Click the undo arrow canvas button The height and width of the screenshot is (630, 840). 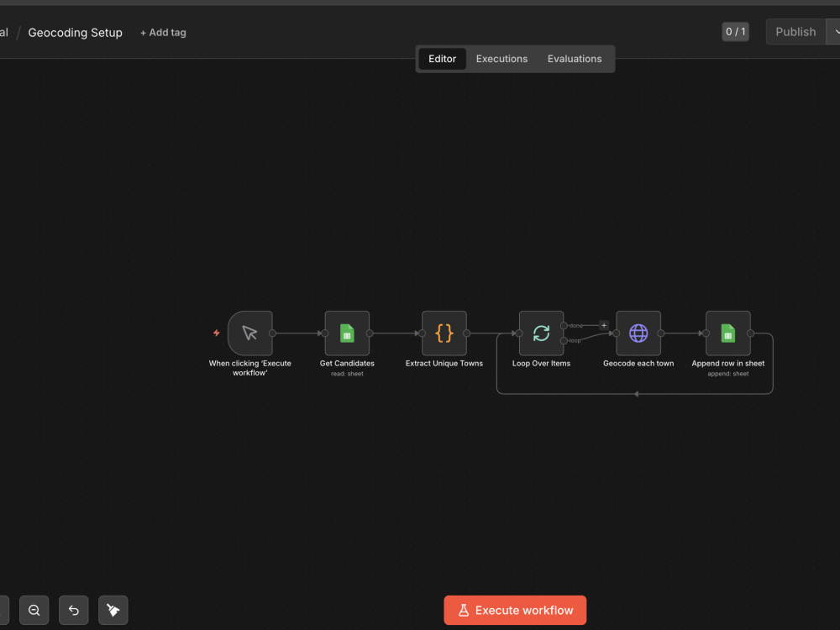(73, 610)
